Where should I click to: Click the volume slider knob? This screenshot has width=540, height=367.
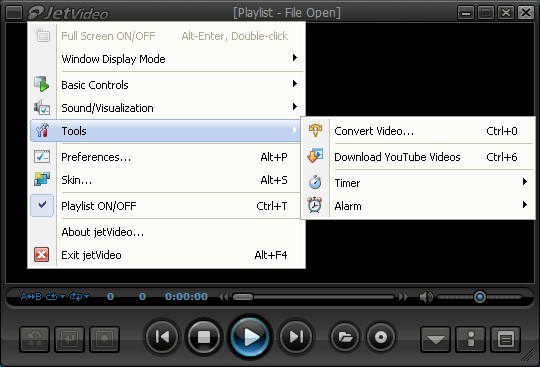(480, 296)
